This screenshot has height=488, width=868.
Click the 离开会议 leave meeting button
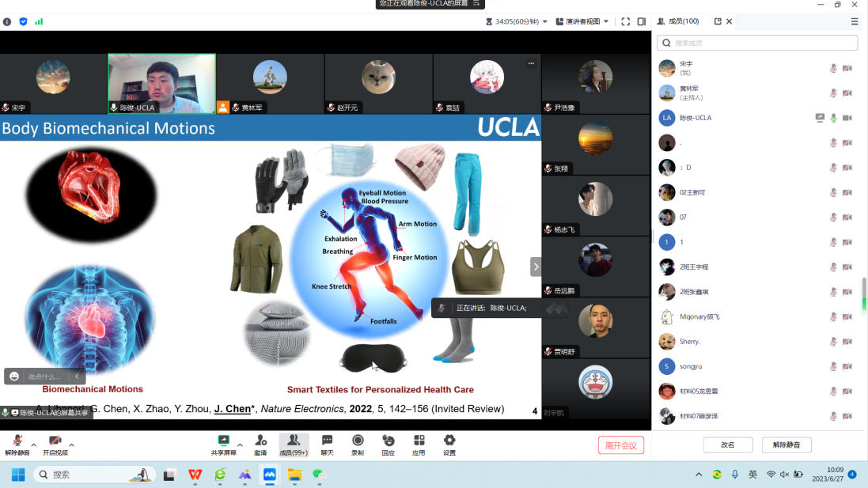[620, 445]
